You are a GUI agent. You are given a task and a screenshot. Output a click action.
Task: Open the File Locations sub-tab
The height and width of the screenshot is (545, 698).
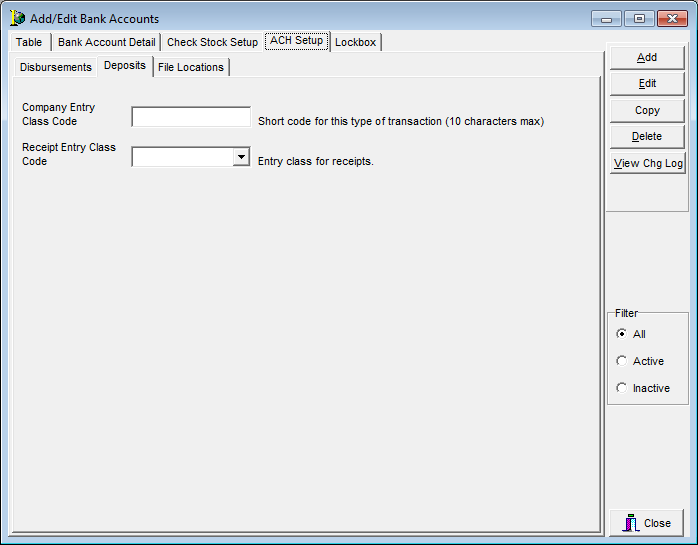point(191,67)
